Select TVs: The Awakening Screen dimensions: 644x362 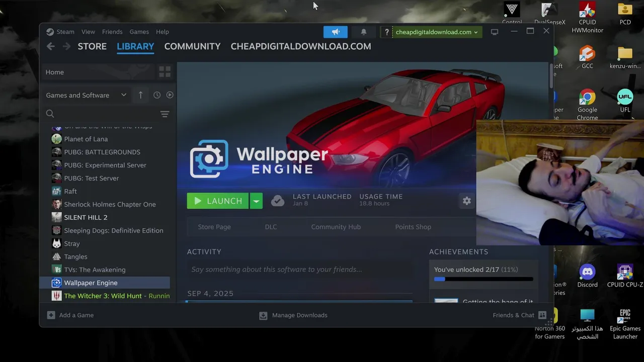(95, 269)
